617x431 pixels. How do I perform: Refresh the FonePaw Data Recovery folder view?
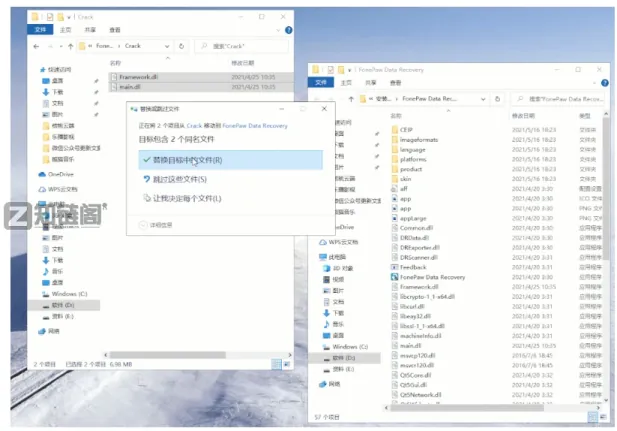pos(497,99)
